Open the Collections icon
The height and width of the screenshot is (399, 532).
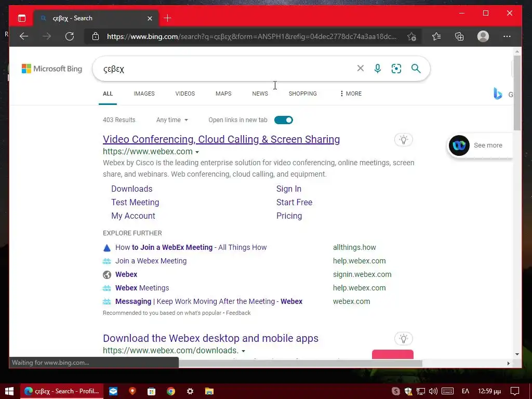tap(459, 36)
